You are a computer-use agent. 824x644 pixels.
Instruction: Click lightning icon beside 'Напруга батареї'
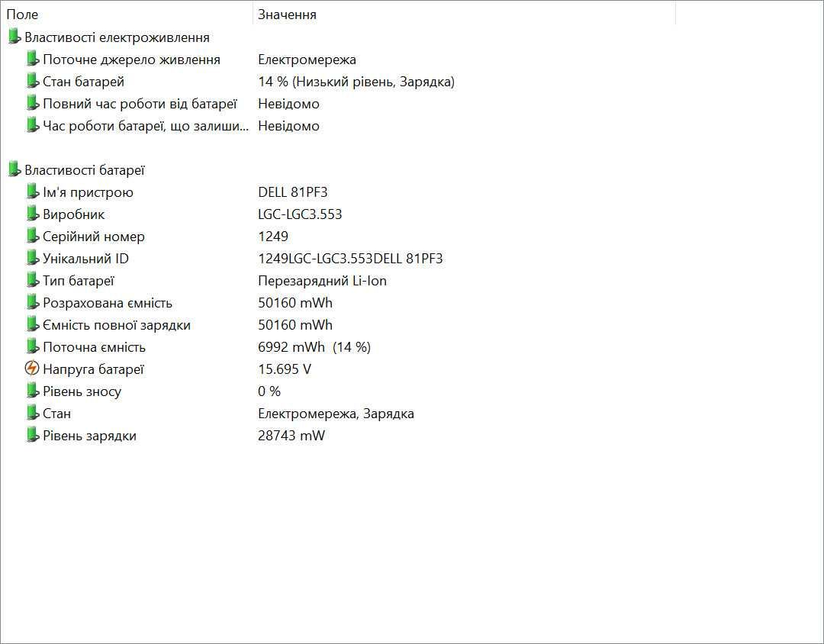(32, 368)
